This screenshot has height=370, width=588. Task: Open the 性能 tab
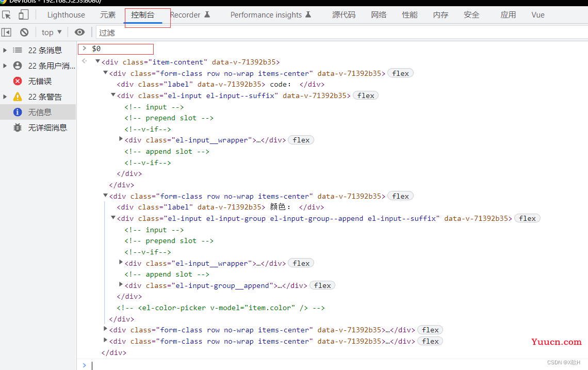(410, 15)
